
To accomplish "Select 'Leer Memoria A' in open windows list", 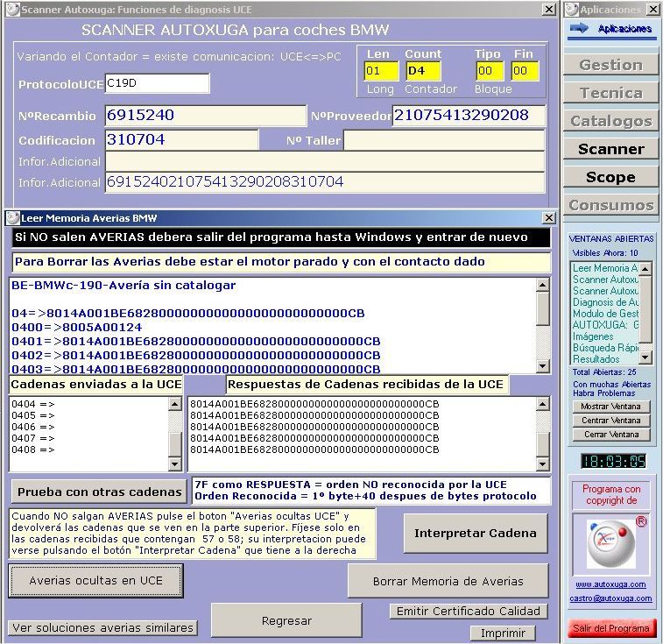I will pyautogui.click(x=605, y=268).
